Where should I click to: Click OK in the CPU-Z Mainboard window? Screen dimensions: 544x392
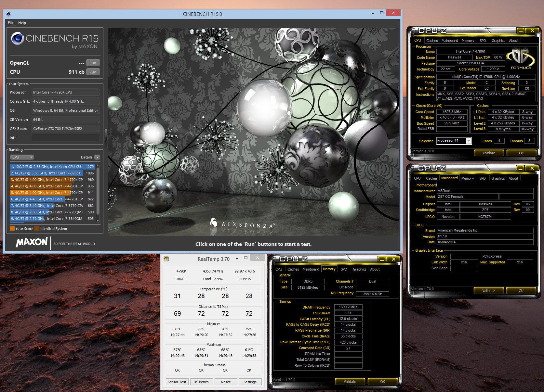[521, 291]
